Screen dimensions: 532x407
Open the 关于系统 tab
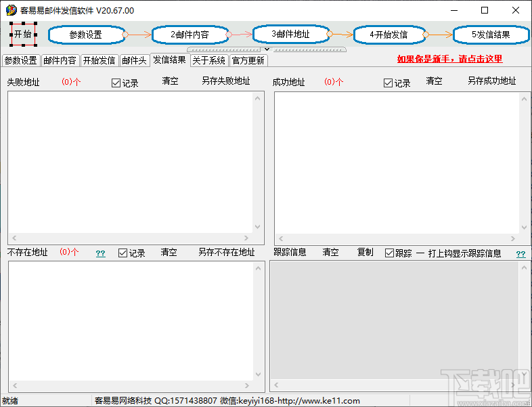[x=209, y=60]
